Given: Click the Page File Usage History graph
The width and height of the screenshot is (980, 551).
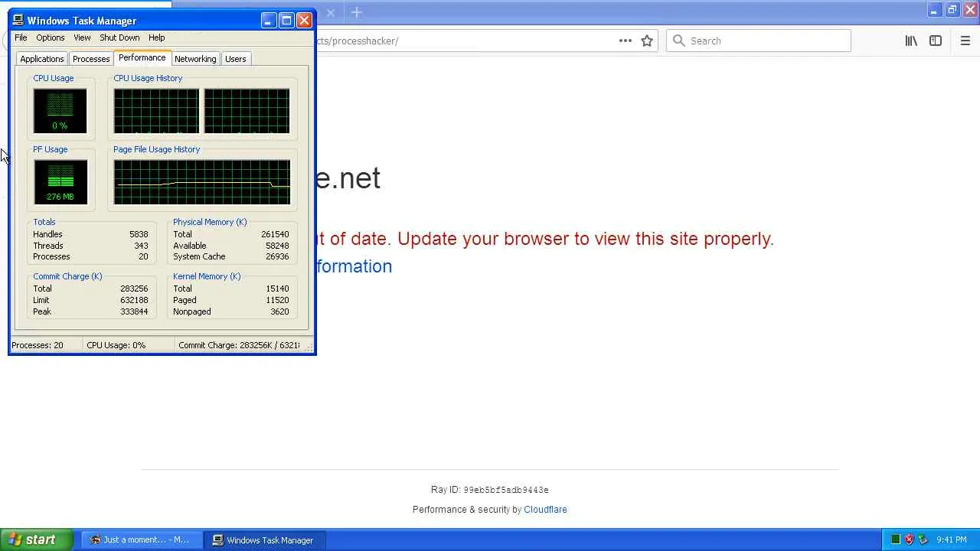Looking at the screenshot, I should pos(202,182).
